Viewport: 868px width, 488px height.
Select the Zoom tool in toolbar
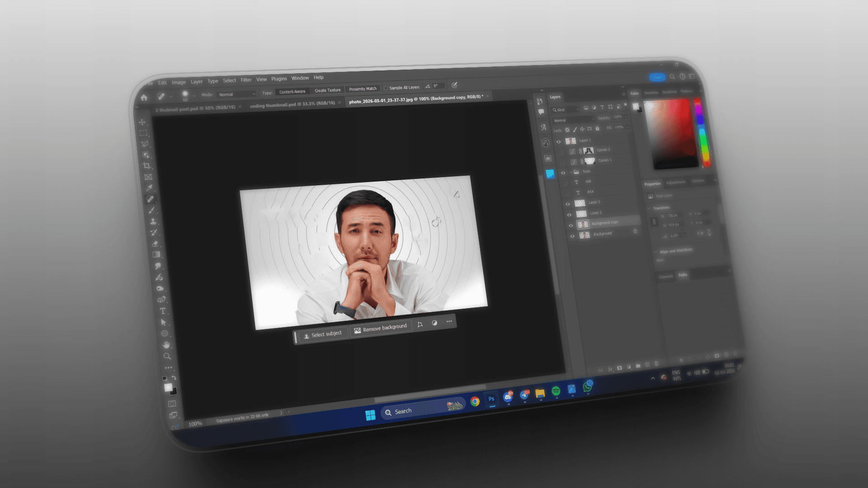[x=167, y=356]
